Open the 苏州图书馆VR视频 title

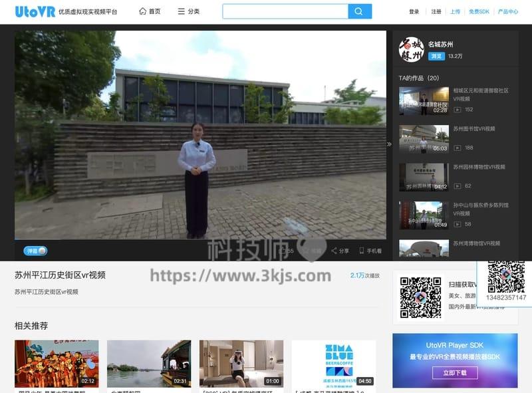tap(474, 128)
